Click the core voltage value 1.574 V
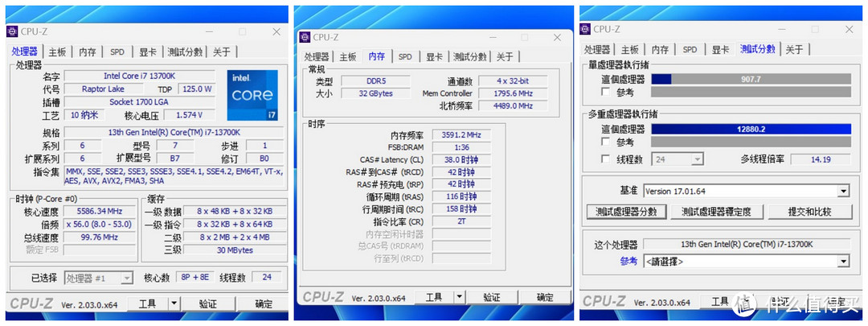The image size is (868, 326). point(188,115)
